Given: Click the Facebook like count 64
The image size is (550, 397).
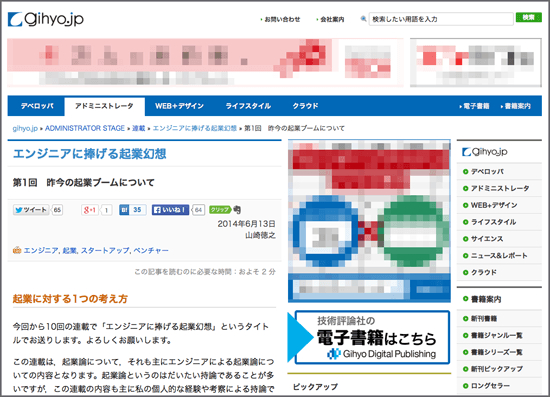Looking at the screenshot, I should 199,210.
